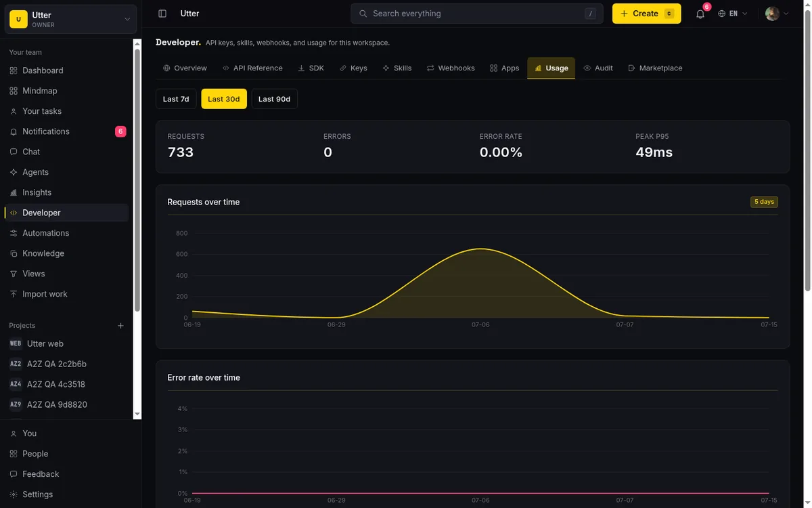
Task: Click the Settings gear icon in sidebar
Action: [x=14, y=494]
